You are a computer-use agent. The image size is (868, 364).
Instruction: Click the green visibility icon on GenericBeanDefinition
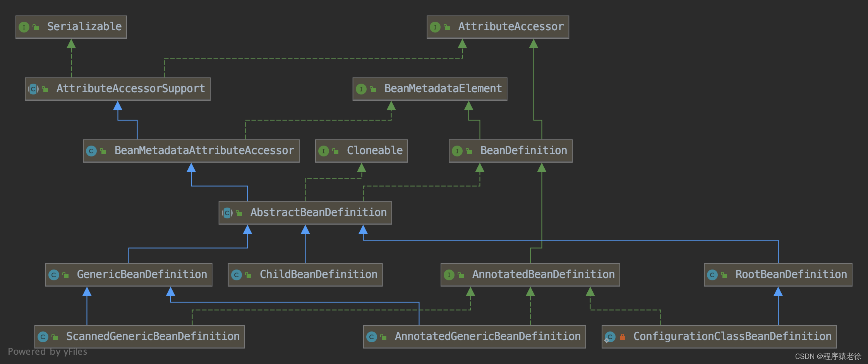[x=65, y=275]
